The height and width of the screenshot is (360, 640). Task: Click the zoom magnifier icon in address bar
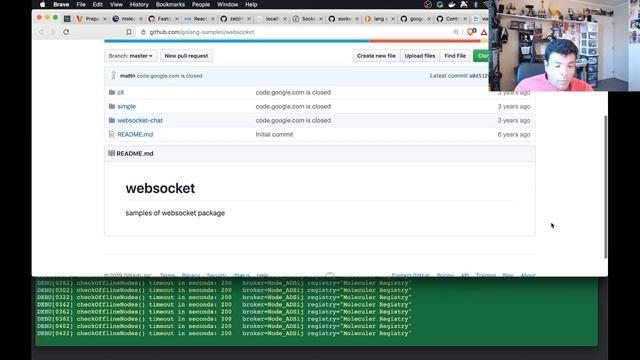456,32
